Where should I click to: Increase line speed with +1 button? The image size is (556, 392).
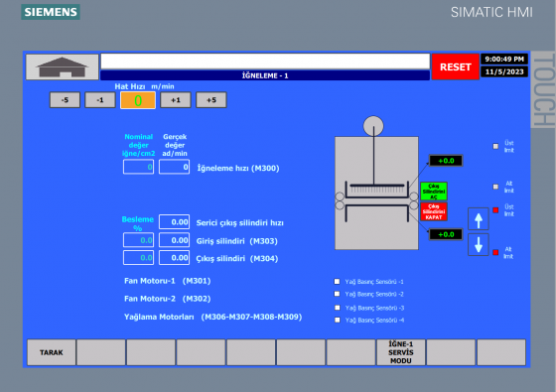(x=176, y=100)
